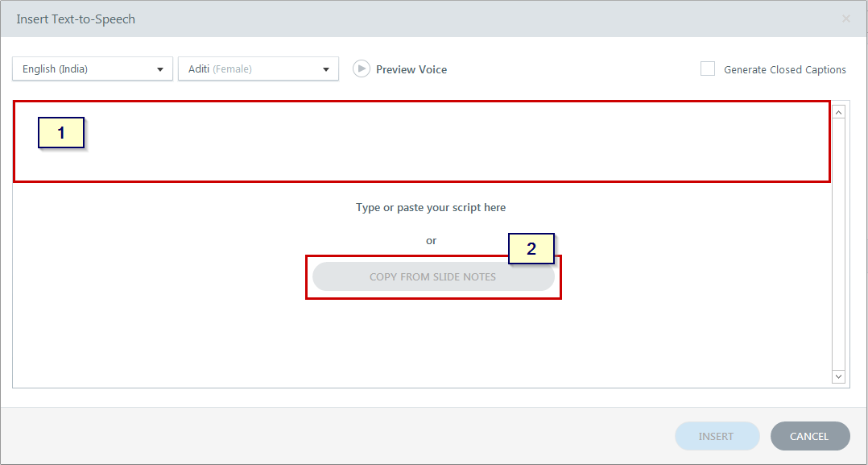
Task: Click the Insert Text-to-Speech title text
Action: point(76,19)
